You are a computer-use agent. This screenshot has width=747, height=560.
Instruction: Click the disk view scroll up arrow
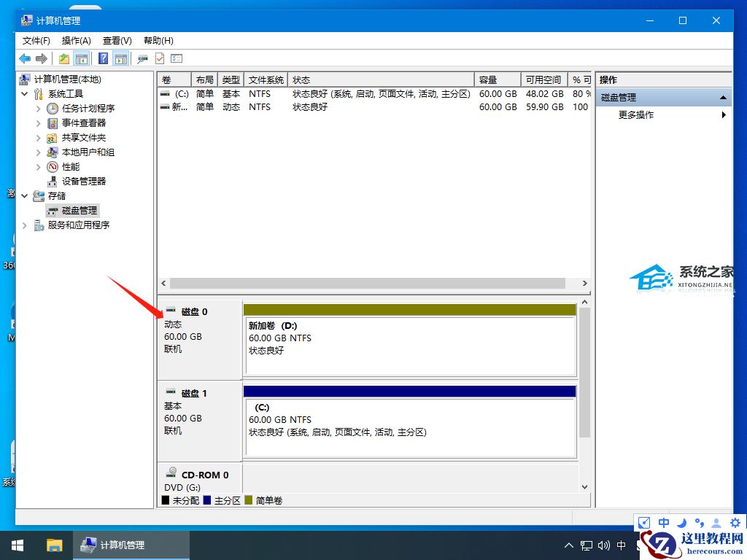coord(584,303)
